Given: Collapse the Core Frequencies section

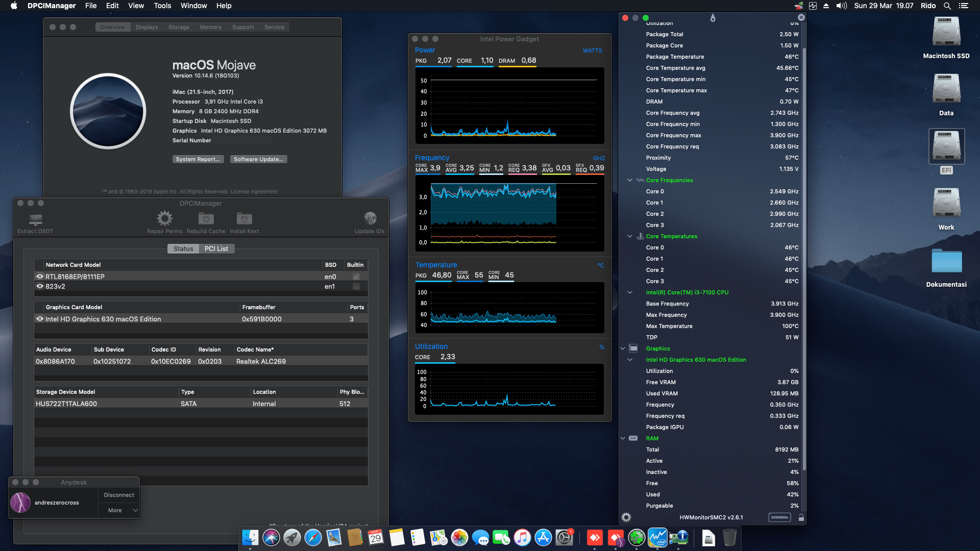Looking at the screenshot, I should pyautogui.click(x=630, y=180).
